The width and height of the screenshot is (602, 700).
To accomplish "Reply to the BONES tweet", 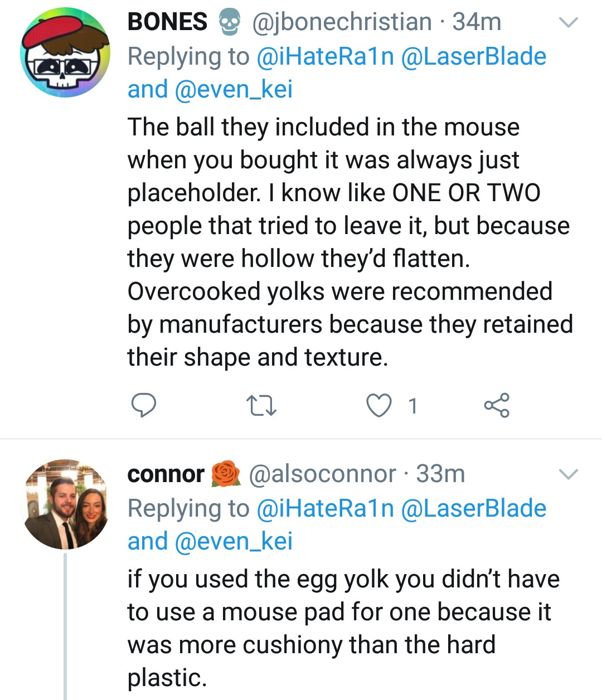I will (x=143, y=405).
